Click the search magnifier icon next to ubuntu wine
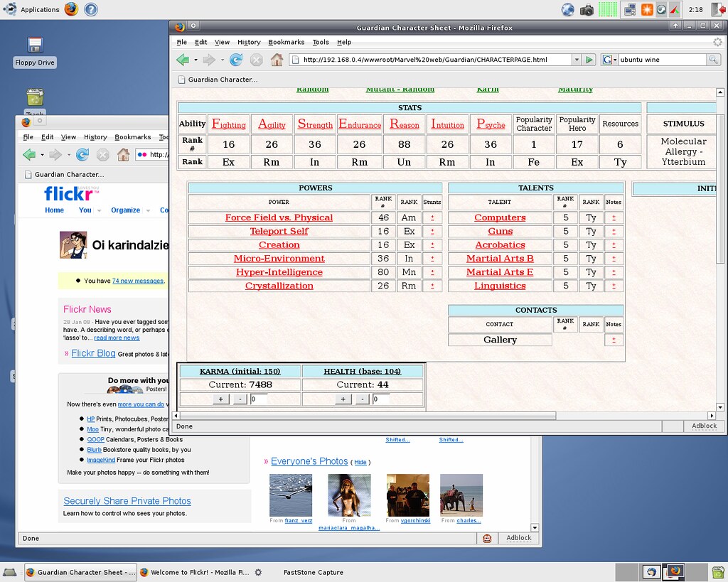 (713, 60)
